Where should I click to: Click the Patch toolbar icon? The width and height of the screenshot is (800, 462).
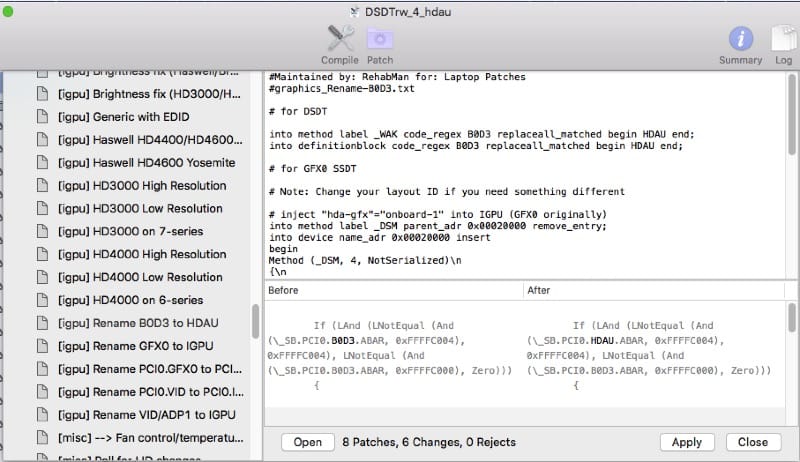pyautogui.click(x=380, y=40)
